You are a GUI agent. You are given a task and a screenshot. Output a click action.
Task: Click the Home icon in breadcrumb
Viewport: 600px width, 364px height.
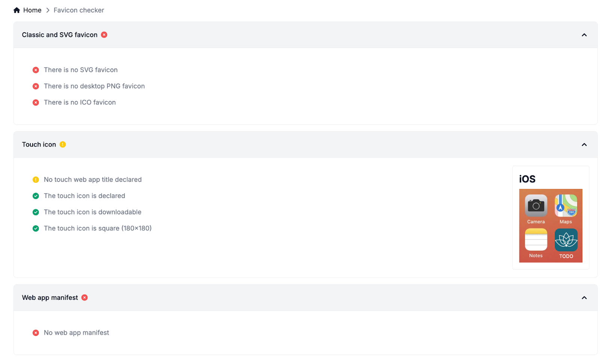pos(16,10)
